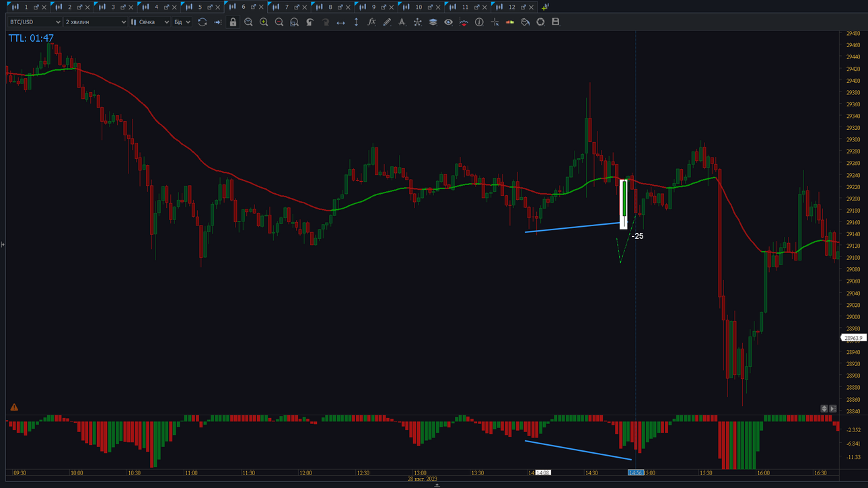The width and height of the screenshot is (868, 488).
Task: Activate the crosshair cursor tool
Action: [495, 22]
